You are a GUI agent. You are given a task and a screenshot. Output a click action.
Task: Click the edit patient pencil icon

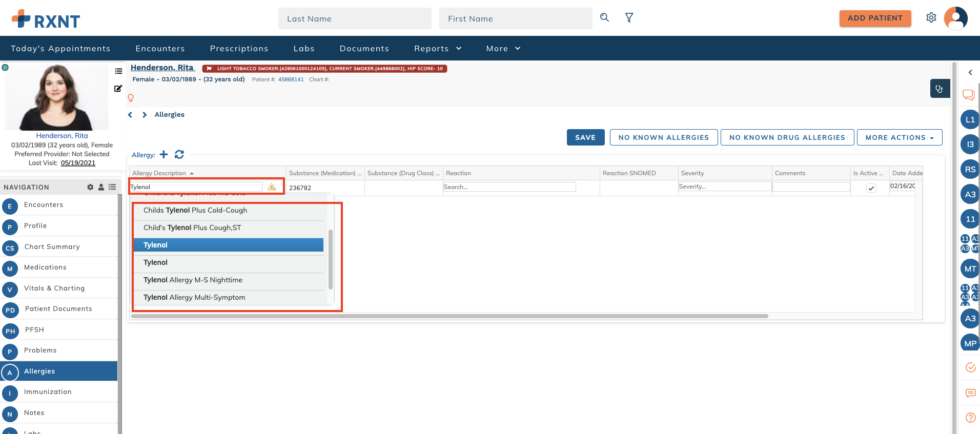coord(118,89)
